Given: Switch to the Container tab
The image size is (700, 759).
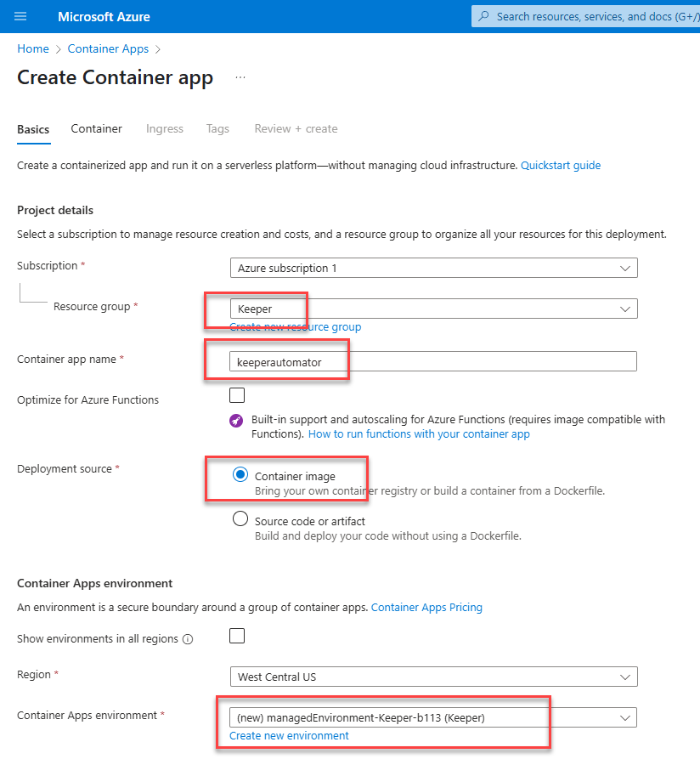Looking at the screenshot, I should pos(96,129).
